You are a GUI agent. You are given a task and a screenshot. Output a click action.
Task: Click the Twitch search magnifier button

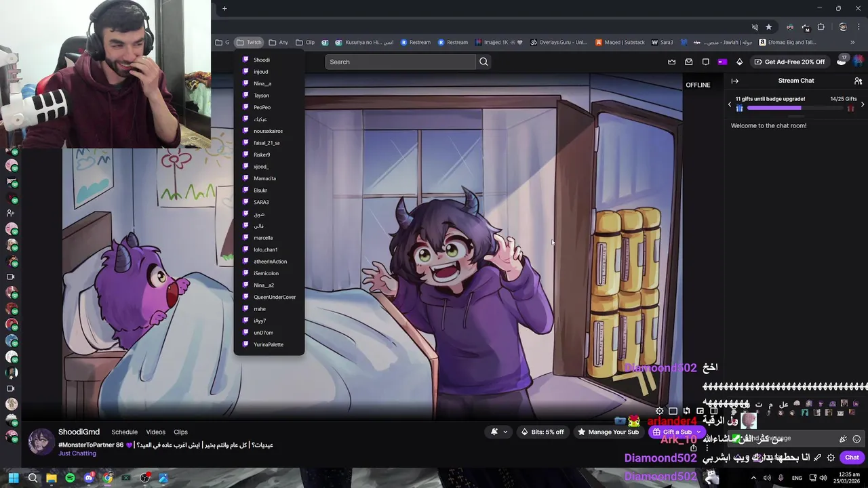point(484,62)
